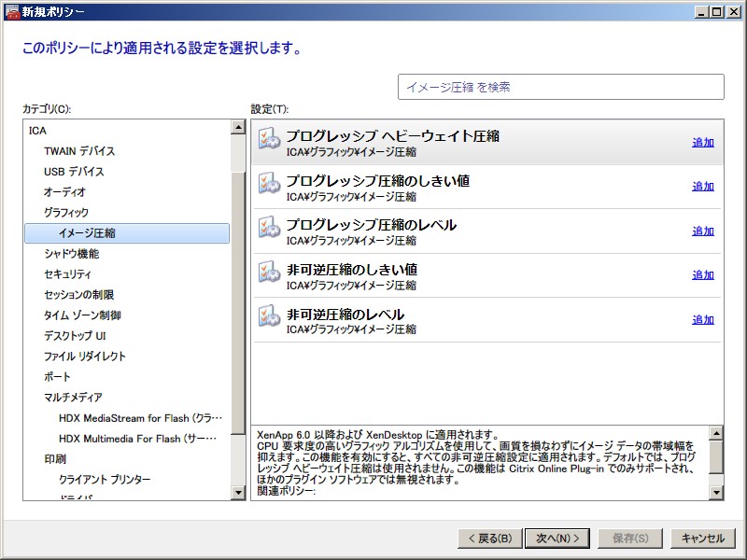The width and height of the screenshot is (747, 560).
Task: Click the 新規ポリシー title bar icon
Action: [x=11, y=11]
